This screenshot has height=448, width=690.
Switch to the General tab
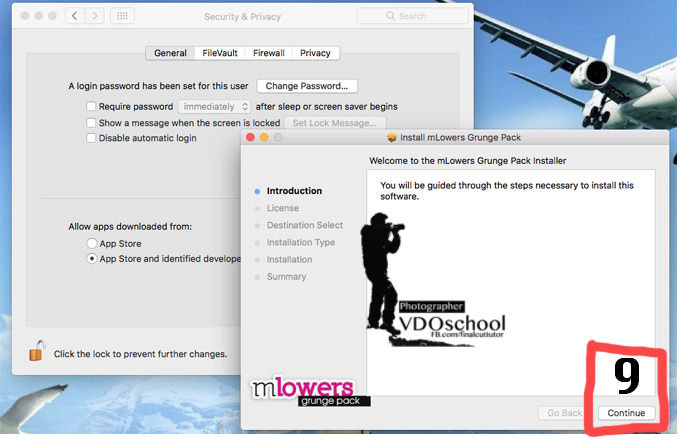pos(170,53)
